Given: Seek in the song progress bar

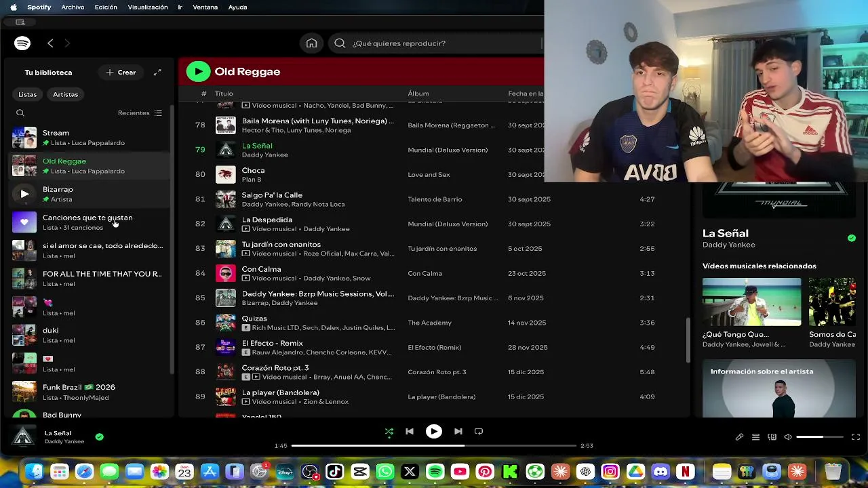Looking at the screenshot, I should pos(434,445).
